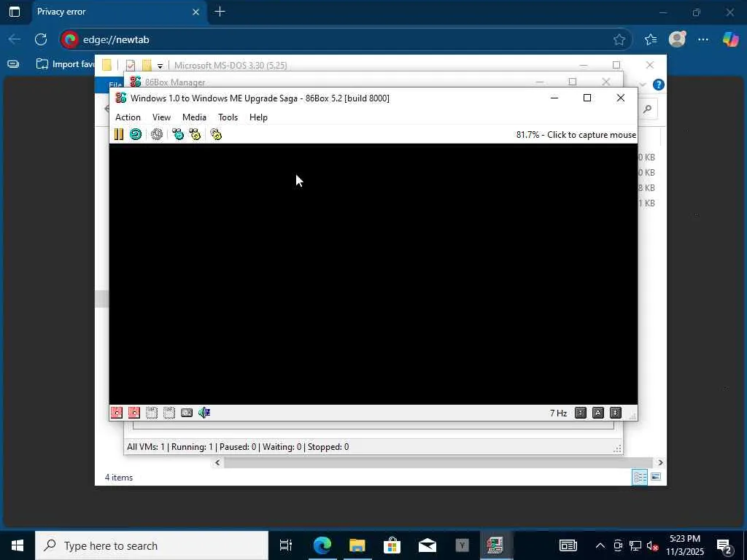Add this page to favorites with the star

point(619,40)
